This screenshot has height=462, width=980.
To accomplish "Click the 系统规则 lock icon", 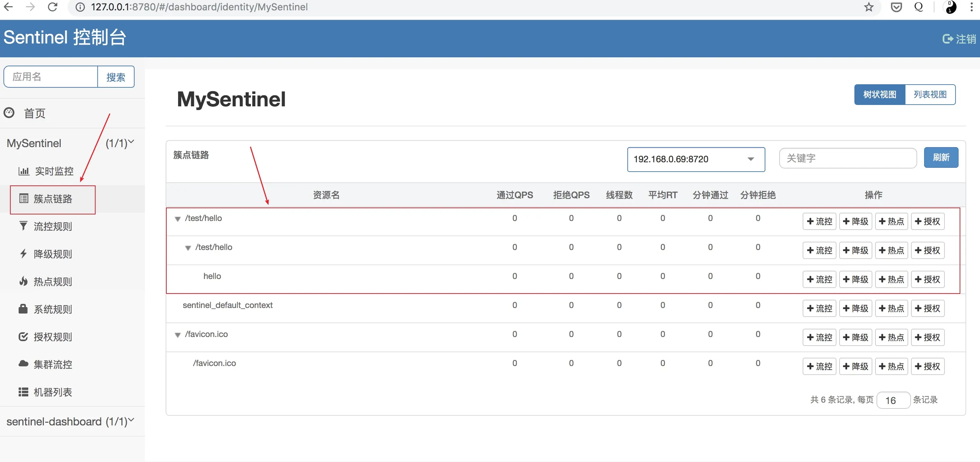I will [x=23, y=309].
